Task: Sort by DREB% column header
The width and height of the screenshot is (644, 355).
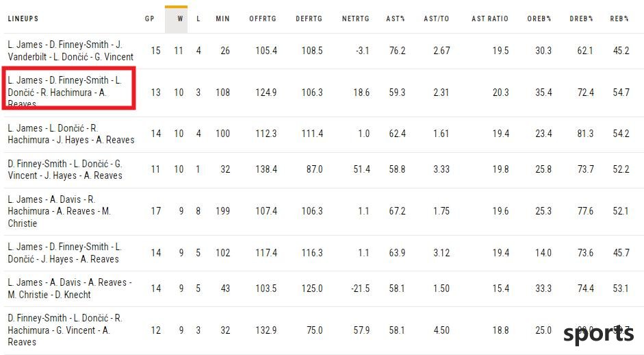Action: tap(581, 19)
